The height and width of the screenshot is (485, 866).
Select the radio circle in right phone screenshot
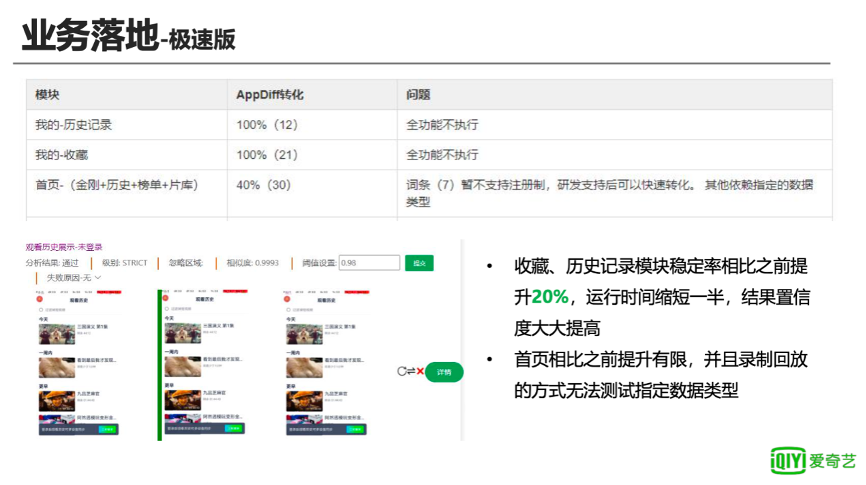pos(288,310)
